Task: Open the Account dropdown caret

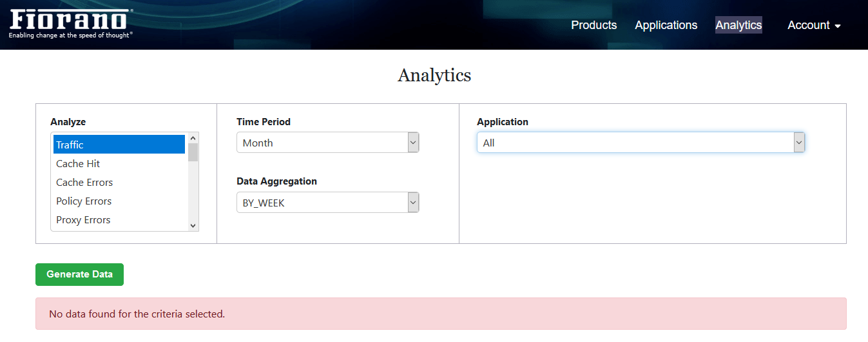Action: 838,26
